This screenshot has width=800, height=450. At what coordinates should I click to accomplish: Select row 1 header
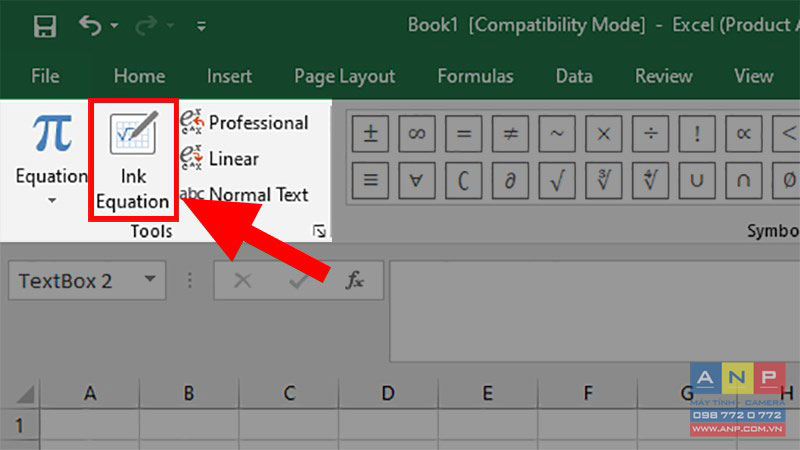pyautogui.click(x=19, y=425)
